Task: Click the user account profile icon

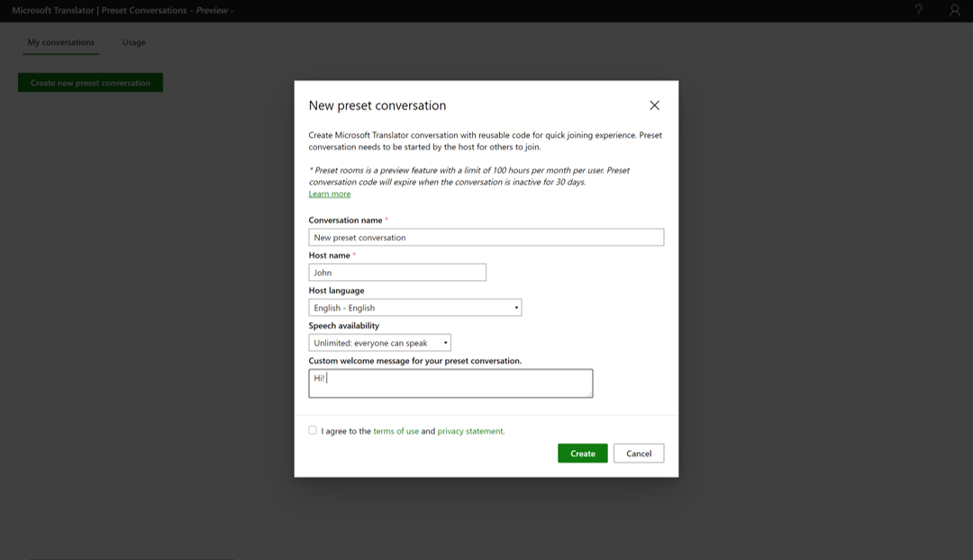Action: 955,10
